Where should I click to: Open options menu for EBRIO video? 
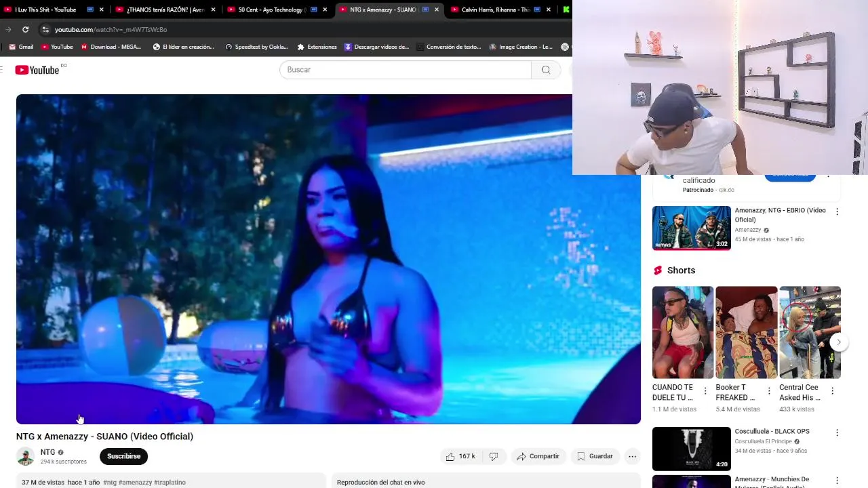pos(837,212)
